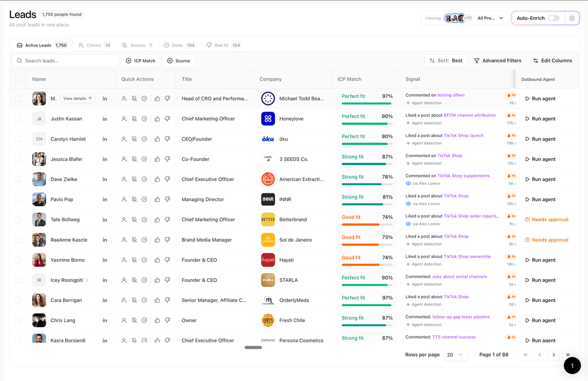This screenshot has width=588, height=381.
Task: Open LinkedIn profile of Chris Lang
Action: coord(105,321)
